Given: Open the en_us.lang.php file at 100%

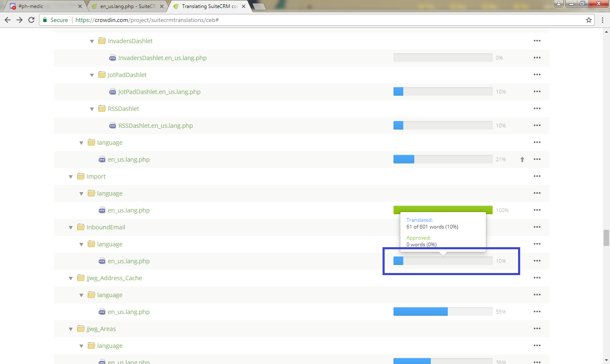Looking at the screenshot, I should pos(129,210).
